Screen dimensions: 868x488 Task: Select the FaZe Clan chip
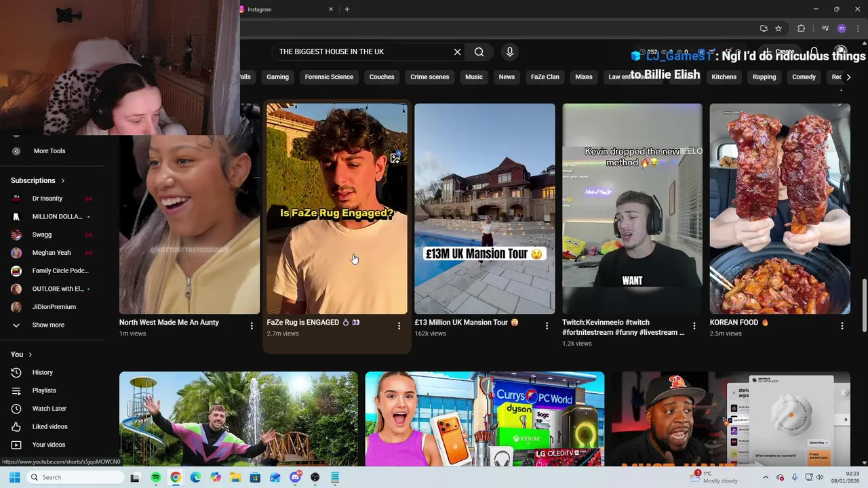click(x=545, y=77)
